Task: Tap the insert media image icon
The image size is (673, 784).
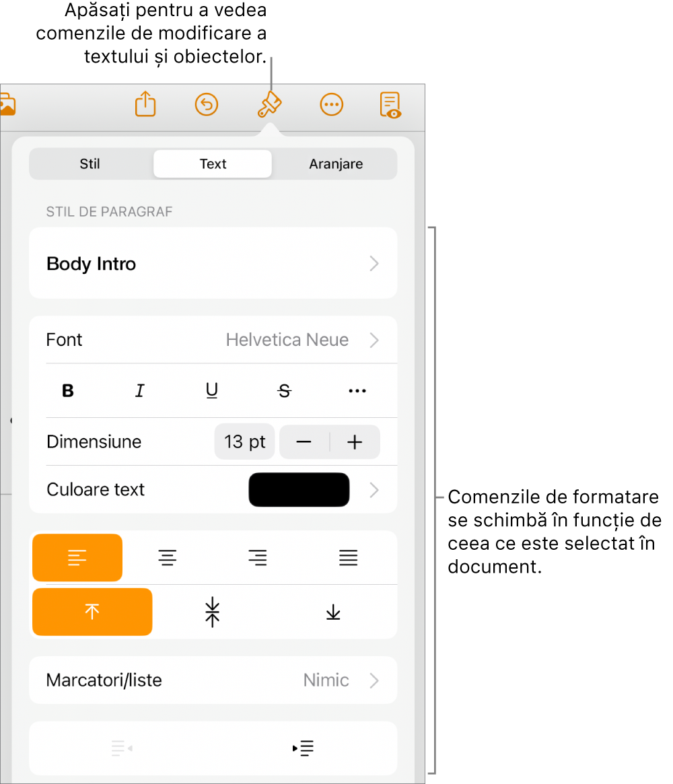Action: 7,105
